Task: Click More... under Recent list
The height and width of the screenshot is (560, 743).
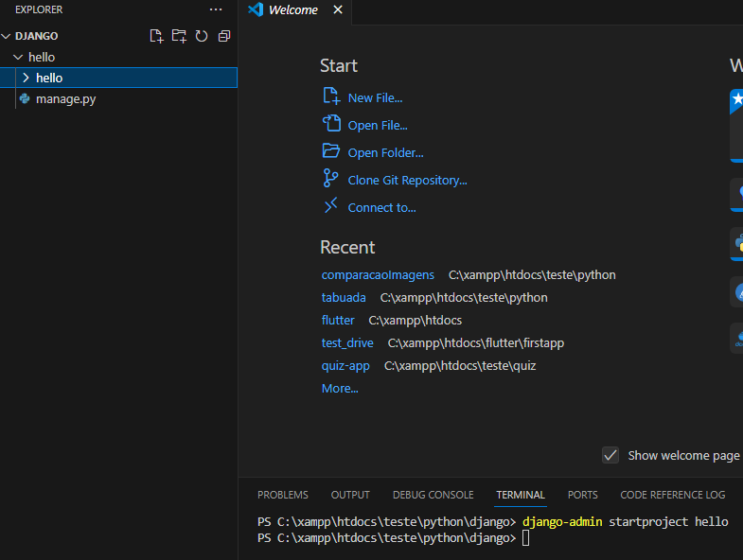Action: point(340,388)
